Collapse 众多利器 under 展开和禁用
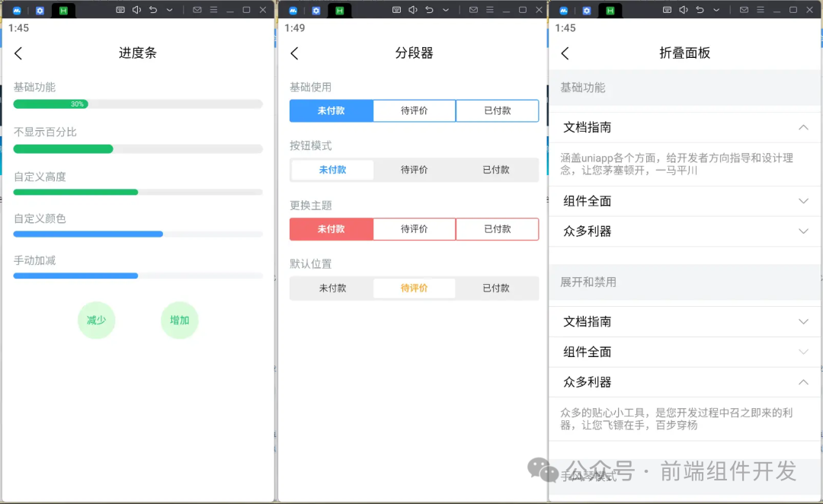Image resolution: width=823 pixels, height=504 pixels. 685,382
